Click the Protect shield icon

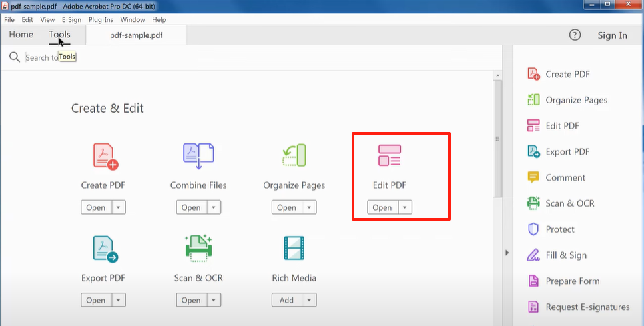click(x=533, y=229)
